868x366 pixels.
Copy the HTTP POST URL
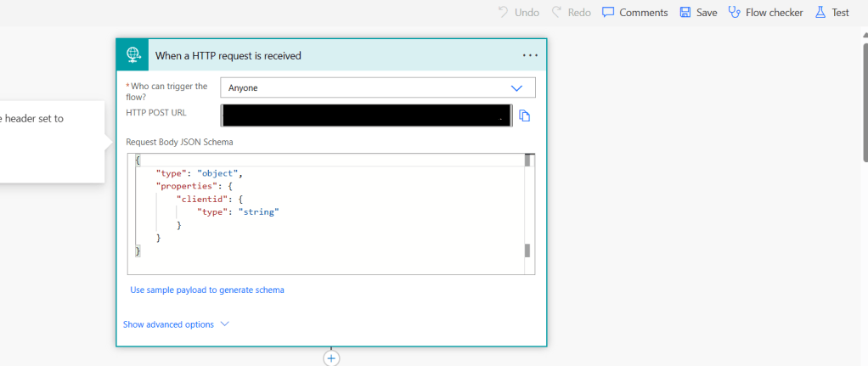point(524,116)
